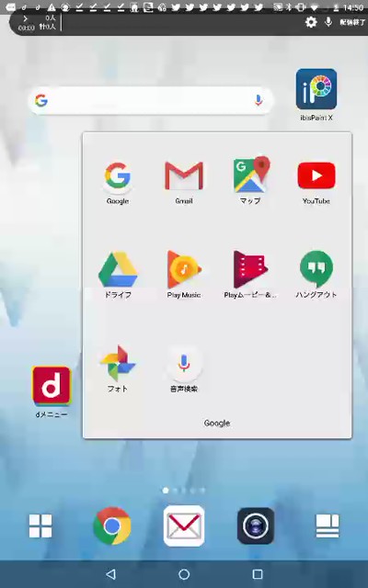
Task: Tap the Google search input field
Action: pos(150,100)
